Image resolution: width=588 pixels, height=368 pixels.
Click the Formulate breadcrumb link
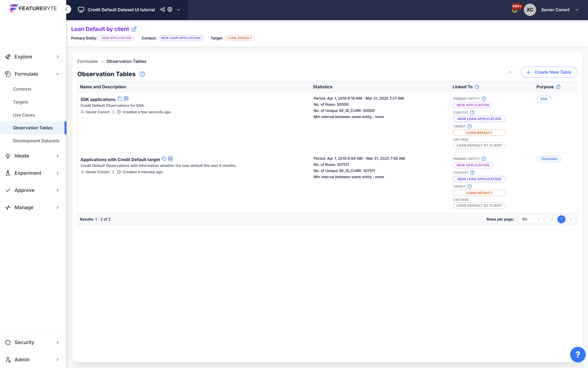[x=88, y=61]
